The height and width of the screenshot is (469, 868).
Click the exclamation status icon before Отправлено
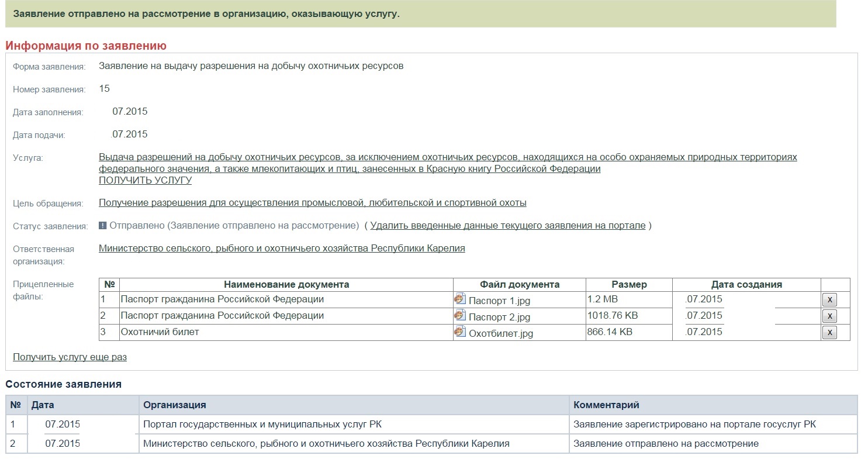(x=103, y=226)
